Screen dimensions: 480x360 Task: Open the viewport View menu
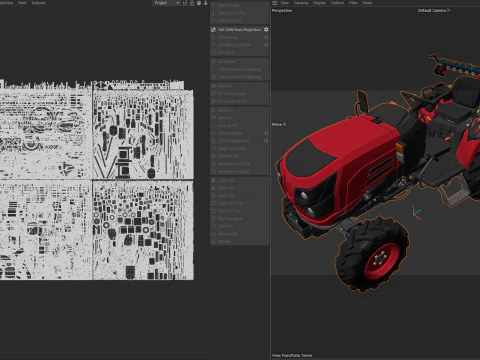point(285,3)
